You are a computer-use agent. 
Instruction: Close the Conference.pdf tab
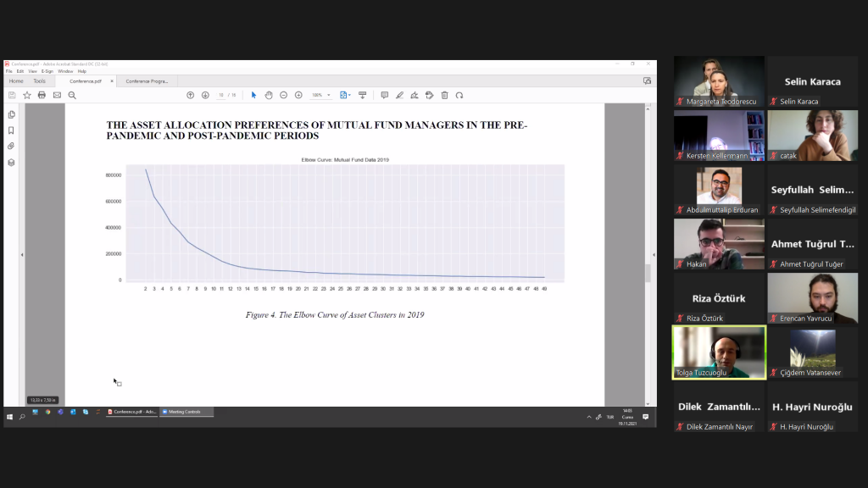tap(112, 81)
